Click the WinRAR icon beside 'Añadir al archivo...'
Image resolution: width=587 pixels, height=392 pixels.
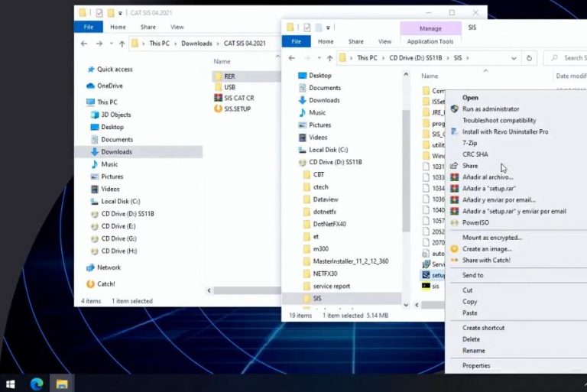pos(454,177)
